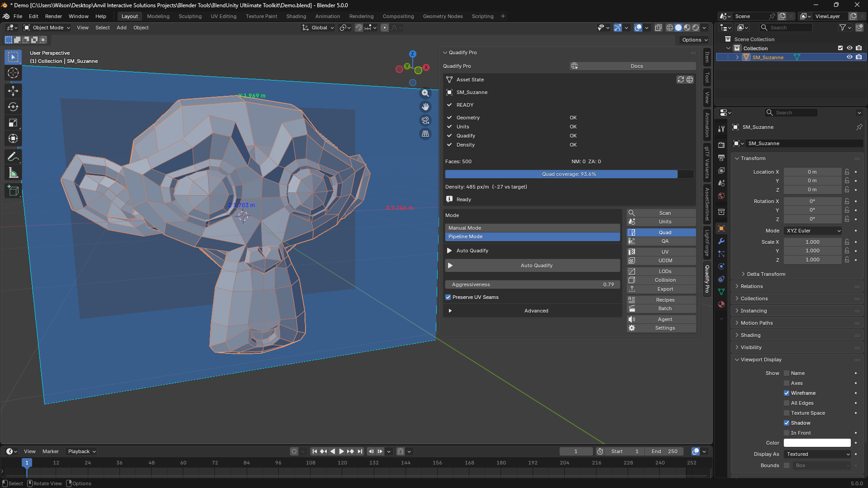Open the Options dropdown

(694, 40)
